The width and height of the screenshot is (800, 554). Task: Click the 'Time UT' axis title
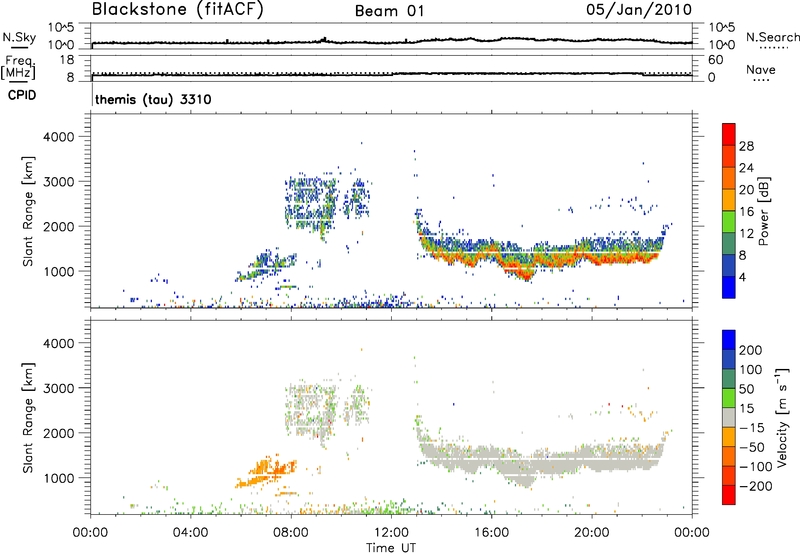pos(391,548)
